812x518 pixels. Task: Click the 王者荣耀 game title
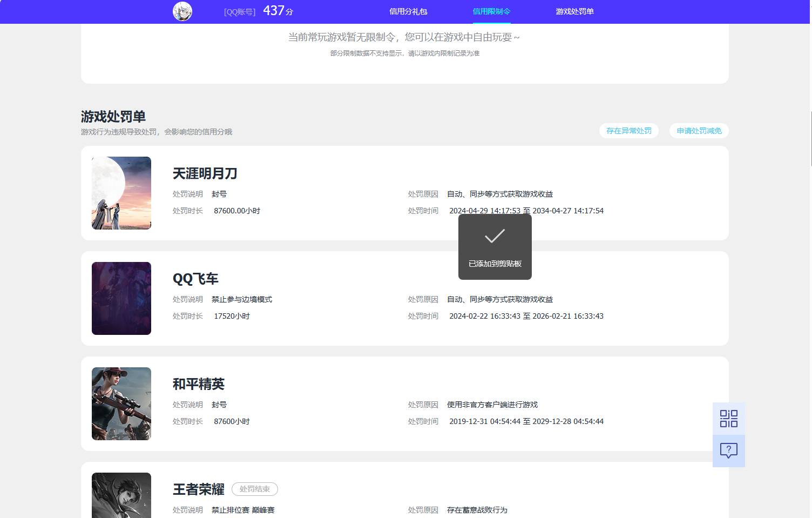tap(198, 489)
